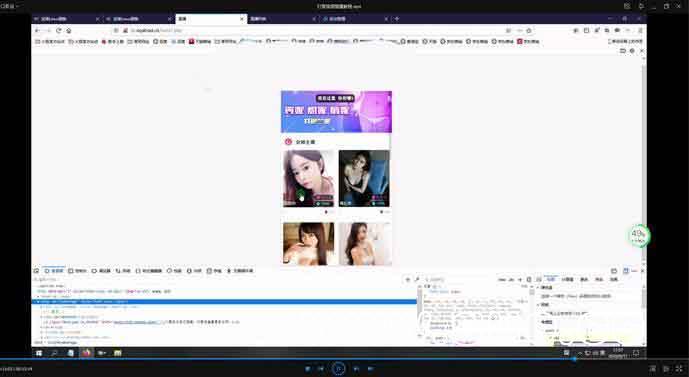Image resolution: width=689 pixels, height=377 pixels.
Task: Close the responsive design mode view
Action: [x=642, y=51]
